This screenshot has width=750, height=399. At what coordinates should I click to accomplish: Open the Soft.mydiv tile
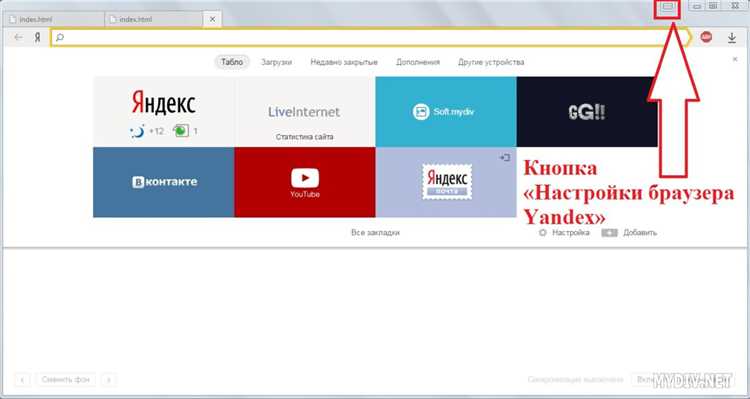[446, 111]
